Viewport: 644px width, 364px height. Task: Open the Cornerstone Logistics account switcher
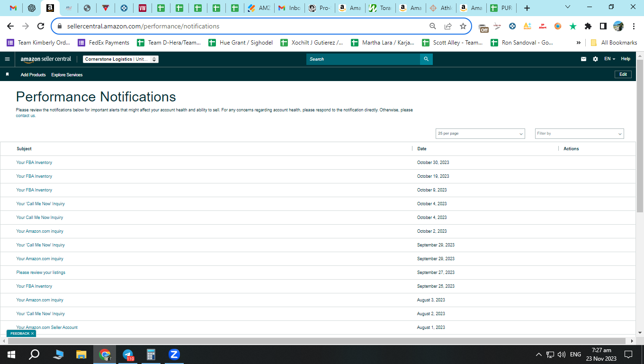point(121,59)
